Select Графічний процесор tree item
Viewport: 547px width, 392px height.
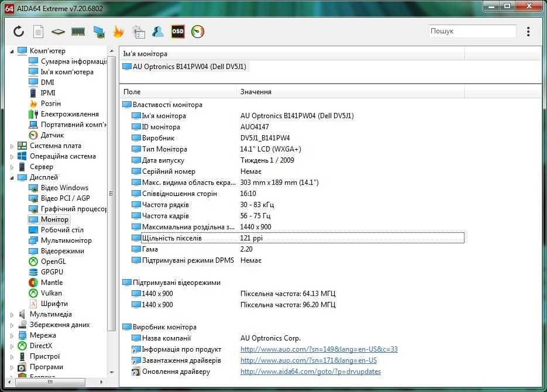coord(74,208)
